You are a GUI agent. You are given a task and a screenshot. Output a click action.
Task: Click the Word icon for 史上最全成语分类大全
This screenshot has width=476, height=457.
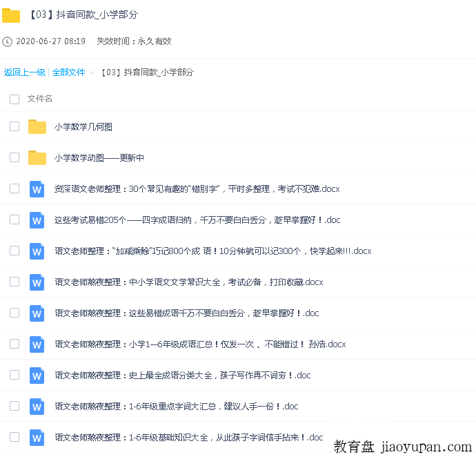tap(37, 376)
